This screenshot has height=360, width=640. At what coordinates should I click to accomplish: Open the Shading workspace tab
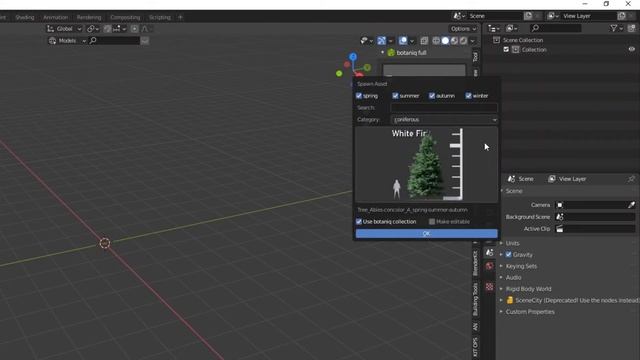click(x=25, y=18)
